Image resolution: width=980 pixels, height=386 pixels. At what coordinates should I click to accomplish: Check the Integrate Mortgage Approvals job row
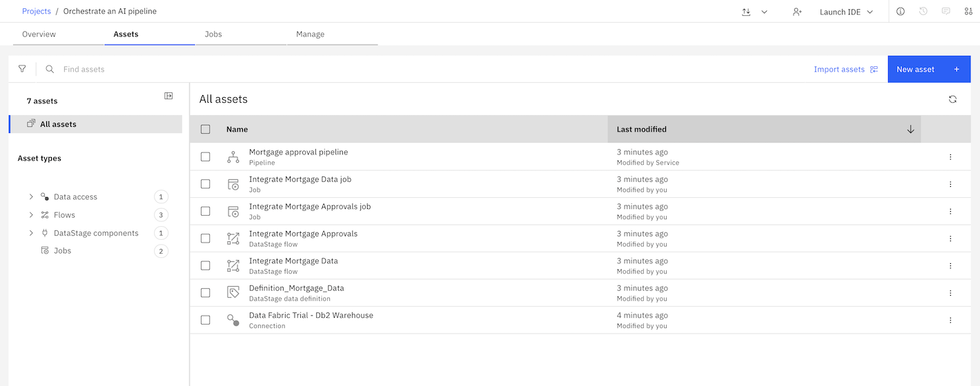click(205, 212)
